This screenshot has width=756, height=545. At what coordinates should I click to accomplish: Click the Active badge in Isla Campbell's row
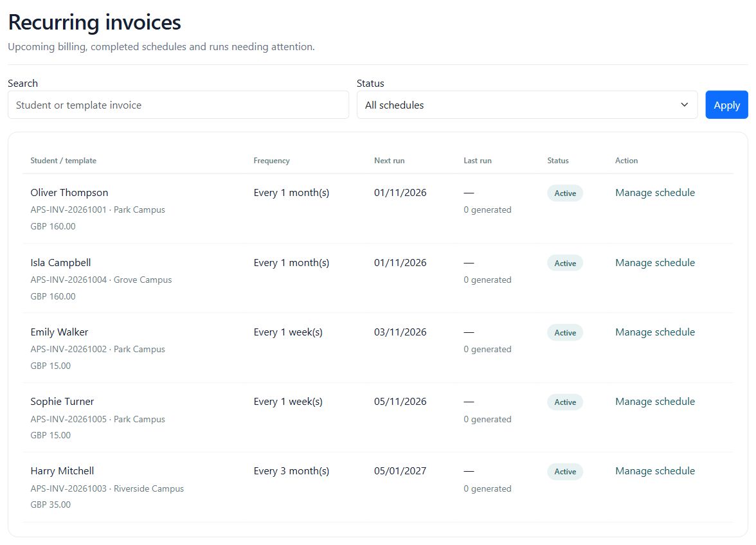pyautogui.click(x=564, y=263)
